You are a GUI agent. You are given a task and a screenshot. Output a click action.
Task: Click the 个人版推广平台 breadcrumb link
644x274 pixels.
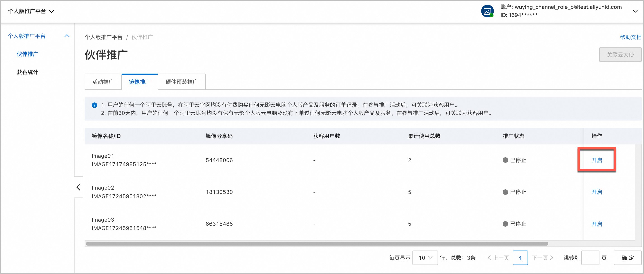104,37
